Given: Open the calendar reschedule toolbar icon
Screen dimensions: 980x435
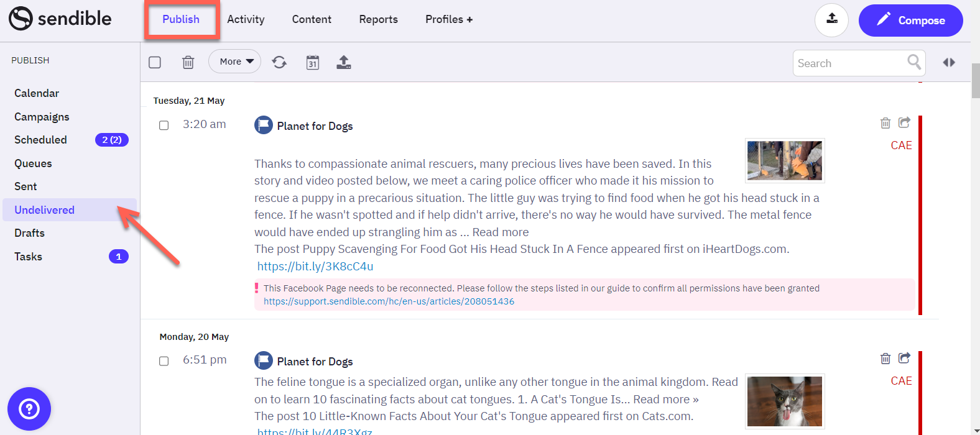Looking at the screenshot, I should 313,62.
